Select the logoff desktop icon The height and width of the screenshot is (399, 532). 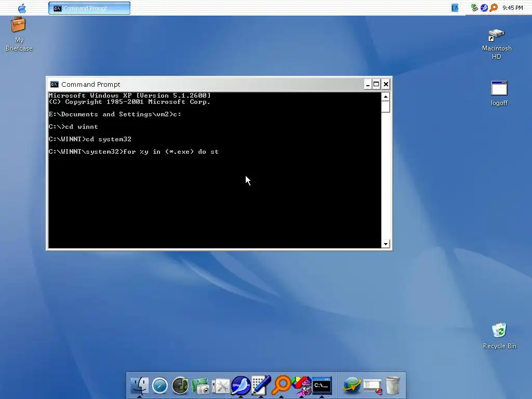tap(499, 94)
